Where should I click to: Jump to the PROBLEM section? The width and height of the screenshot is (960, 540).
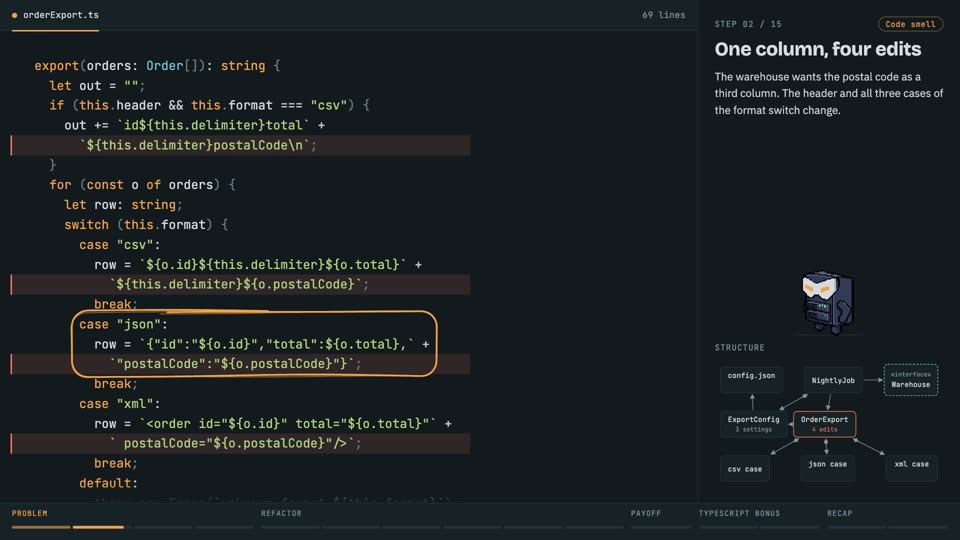(29, 513)
